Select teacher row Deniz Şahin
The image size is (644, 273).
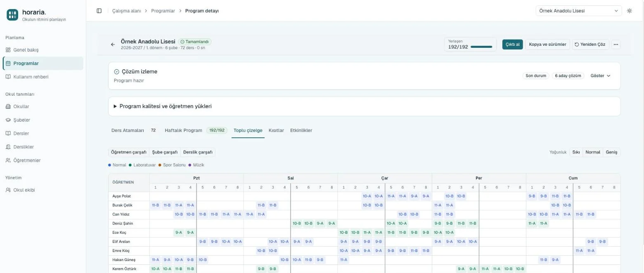[364, 224]
